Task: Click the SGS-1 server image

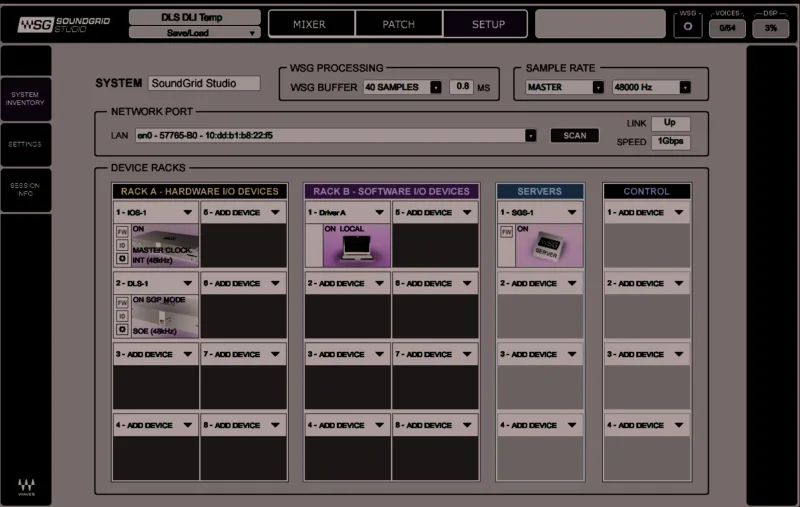Action: 549,246
